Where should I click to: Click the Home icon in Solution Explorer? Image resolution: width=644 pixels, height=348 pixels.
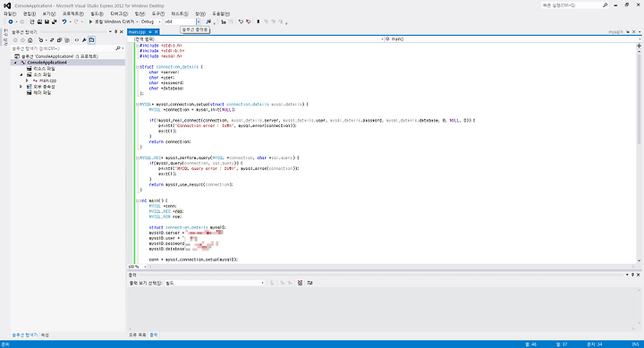pos(30,40)
